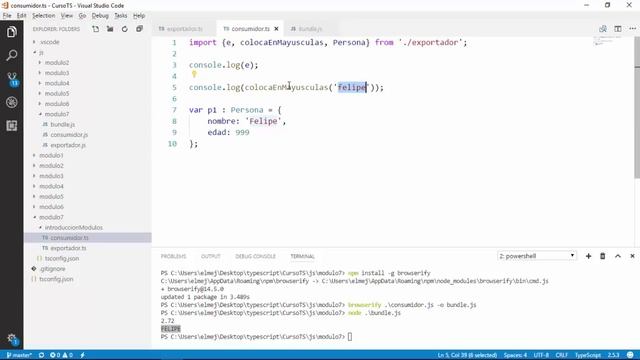Image resolution: width=640 pixels, height=360 pixels.
Task: Click the 2.5.3 TypeScript version indicator
Action: point(613,355)
